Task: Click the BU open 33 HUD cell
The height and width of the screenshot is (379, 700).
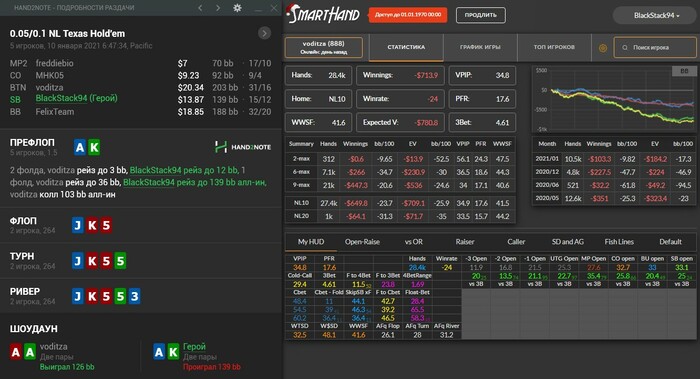Action: click(652, 267)
